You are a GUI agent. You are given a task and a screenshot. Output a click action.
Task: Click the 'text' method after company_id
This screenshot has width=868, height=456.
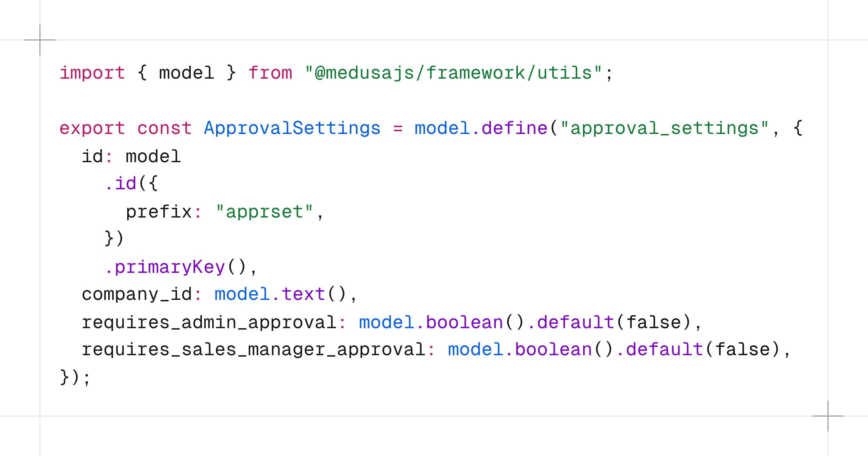click(303, 295)
